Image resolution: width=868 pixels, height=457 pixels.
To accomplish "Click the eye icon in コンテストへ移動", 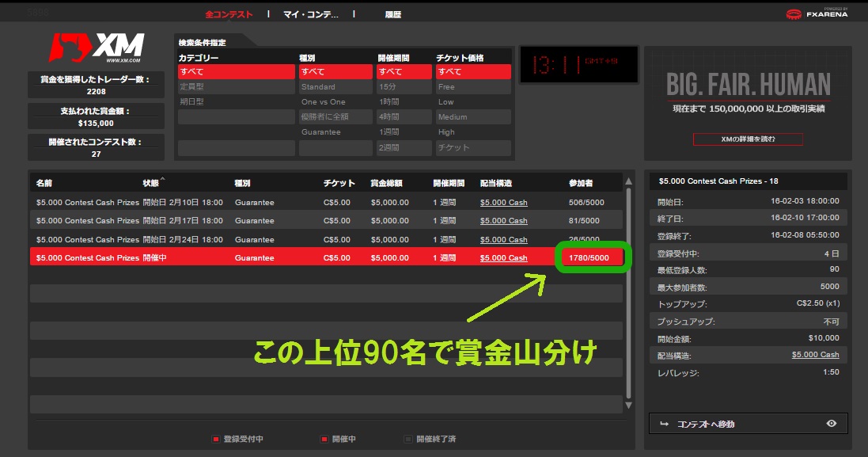I will (832, 423).
